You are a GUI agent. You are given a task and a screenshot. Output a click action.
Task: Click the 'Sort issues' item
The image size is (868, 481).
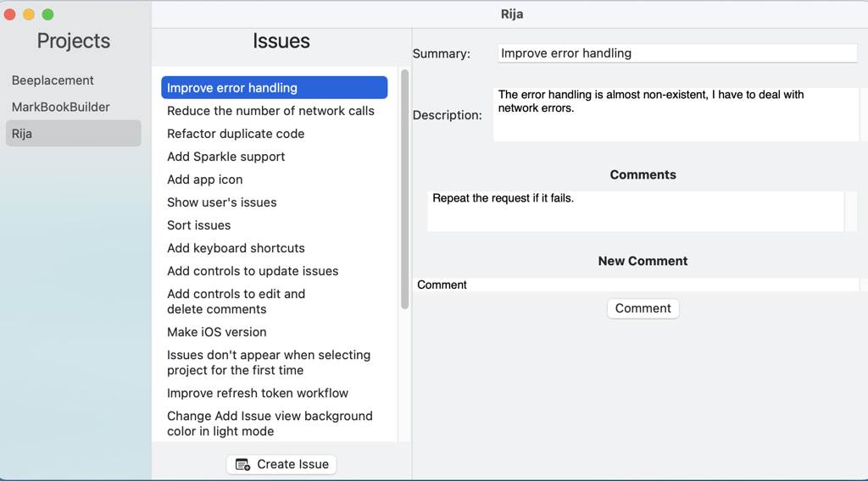pos(199,225)
